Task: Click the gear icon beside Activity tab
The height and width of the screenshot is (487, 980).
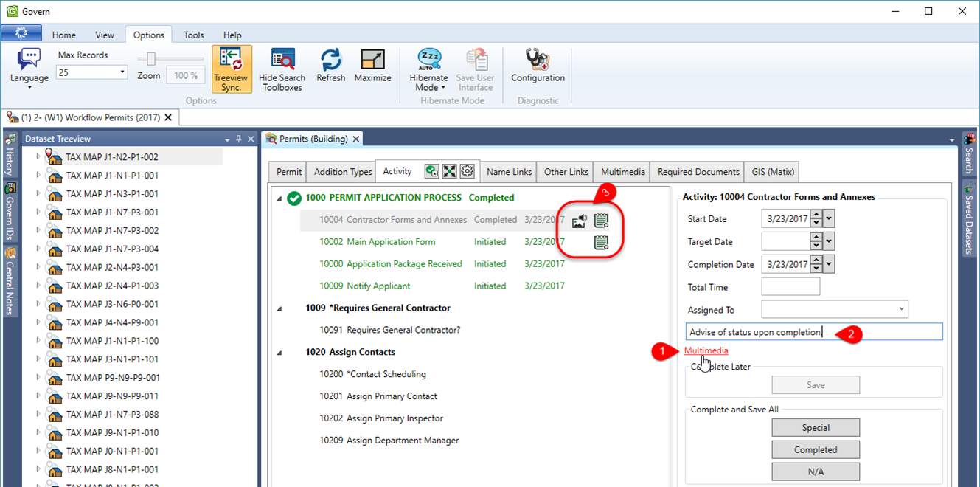Action: (x=467, y=171)
